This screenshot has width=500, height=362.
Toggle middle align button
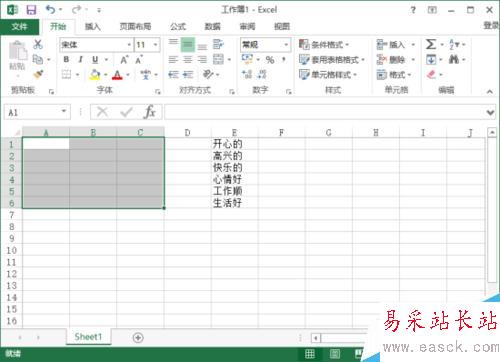click(188, 44)
